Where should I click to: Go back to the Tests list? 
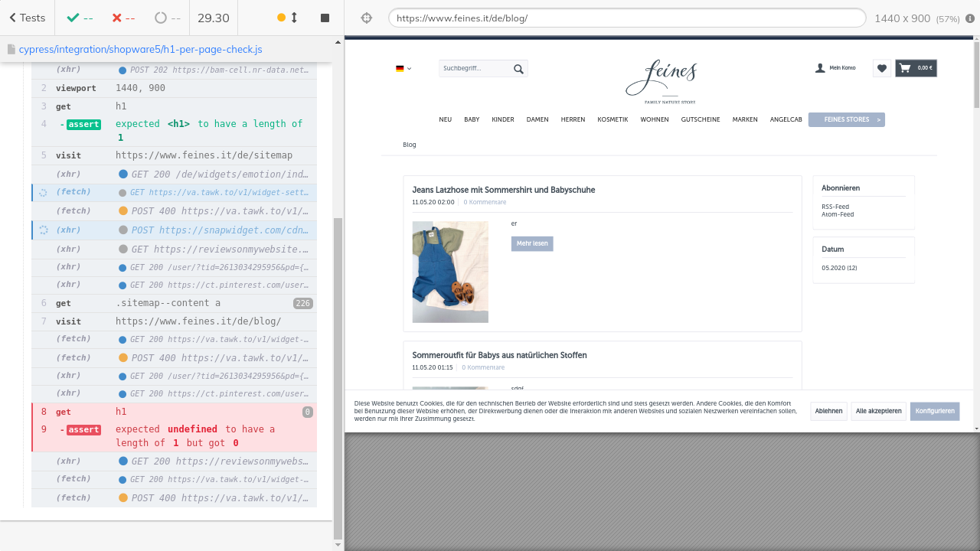click(x=27, y=18)
